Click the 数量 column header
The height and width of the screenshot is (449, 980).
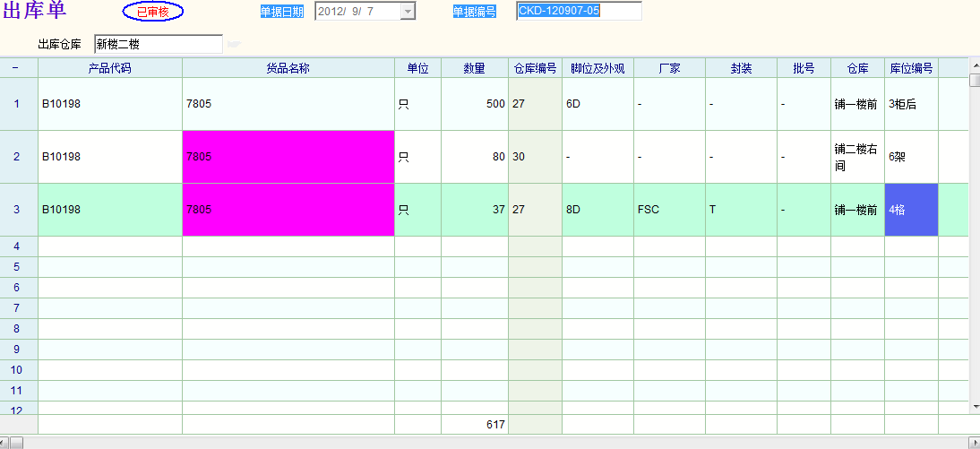474,68
